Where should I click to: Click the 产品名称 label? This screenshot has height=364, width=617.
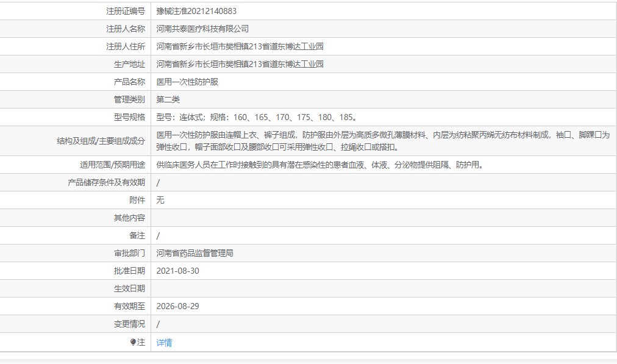tap(129, 82)
